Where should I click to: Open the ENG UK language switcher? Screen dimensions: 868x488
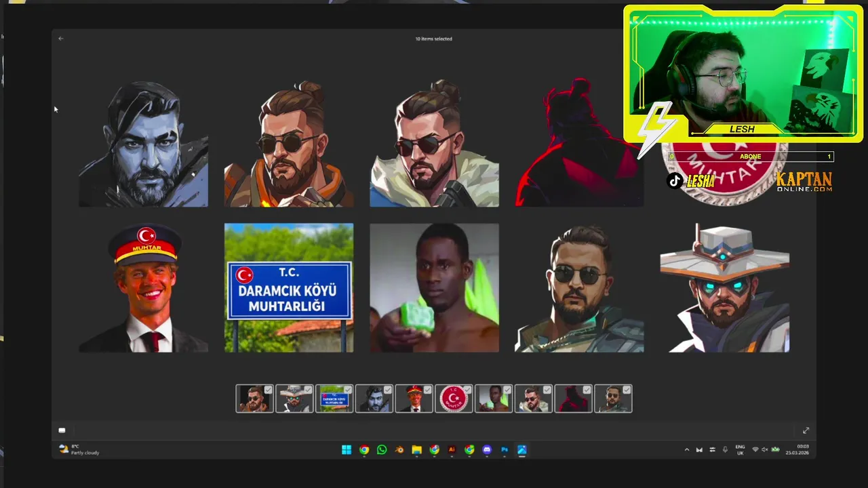(x=740, y=449)
